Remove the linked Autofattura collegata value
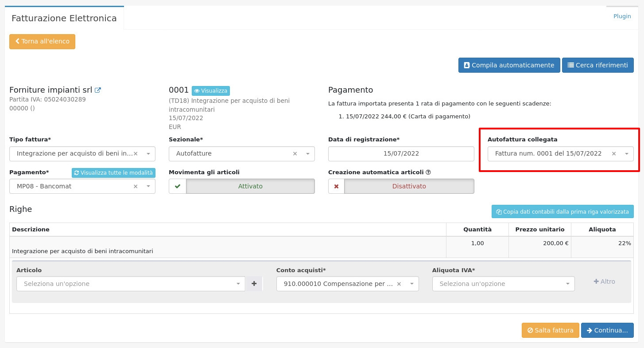This screenshot has height=348, width=644. pos(614,154)
